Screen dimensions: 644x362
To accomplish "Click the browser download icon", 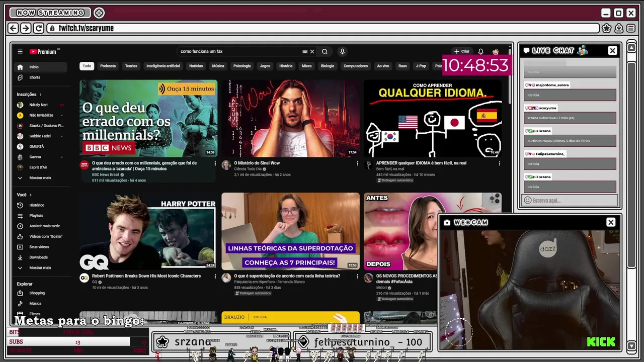I will tap(619, 28).
